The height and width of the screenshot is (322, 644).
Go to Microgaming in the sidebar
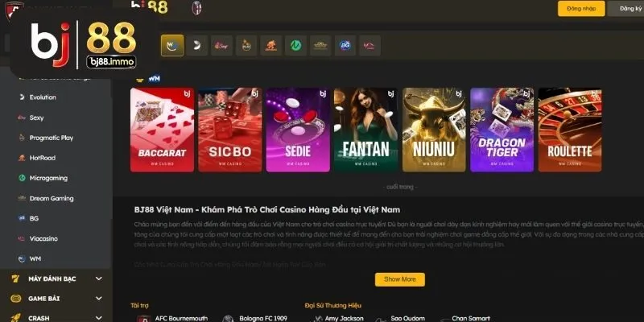(48, 178)
